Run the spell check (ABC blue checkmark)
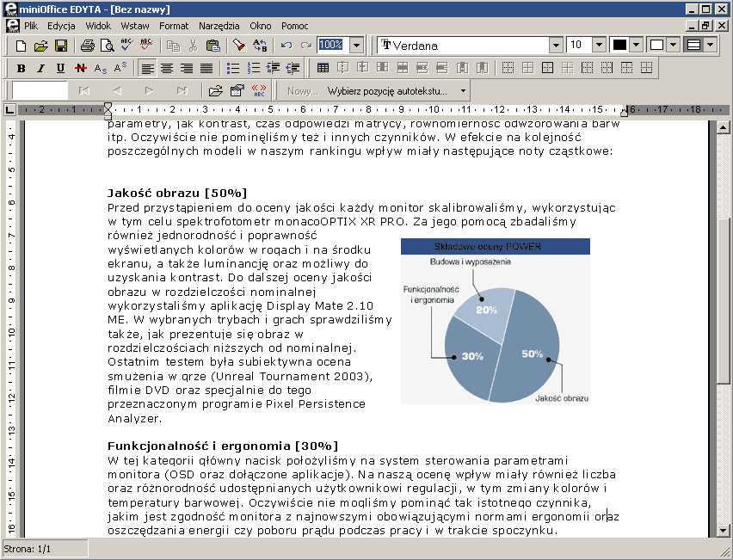Viewport: 733px width, 560px height. 126,46
